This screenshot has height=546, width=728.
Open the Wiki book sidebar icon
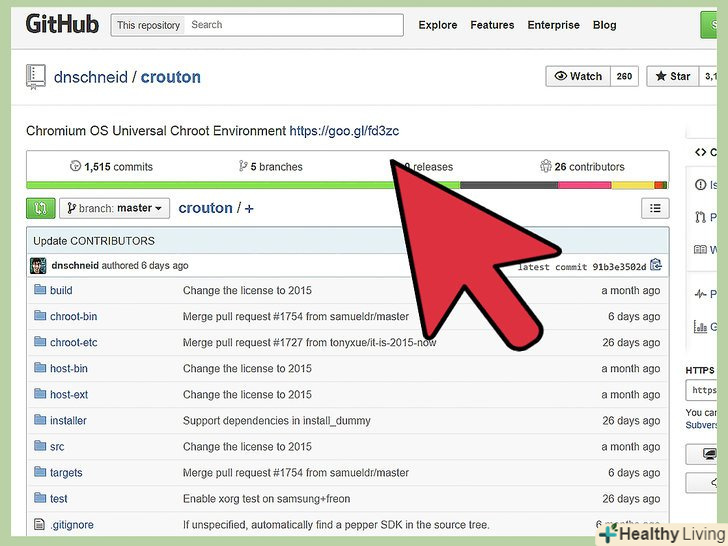[700, 250]
